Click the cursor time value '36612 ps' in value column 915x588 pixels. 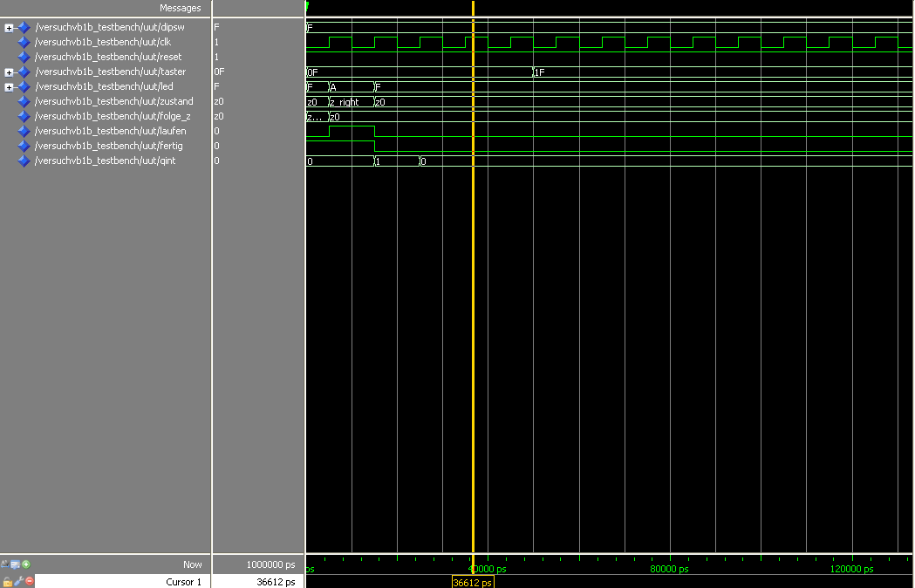pos(276,582)
